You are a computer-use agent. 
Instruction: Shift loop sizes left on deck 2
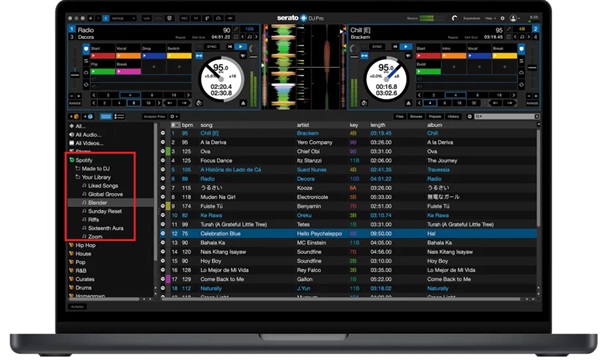pos(419,95)
